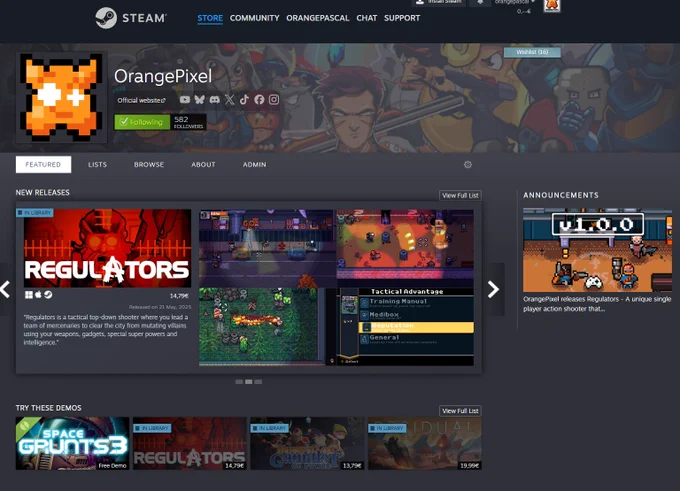This screenshot has height=491, width=680.
Task: Select the FEATURED tab
Action: tap(43, 165)
